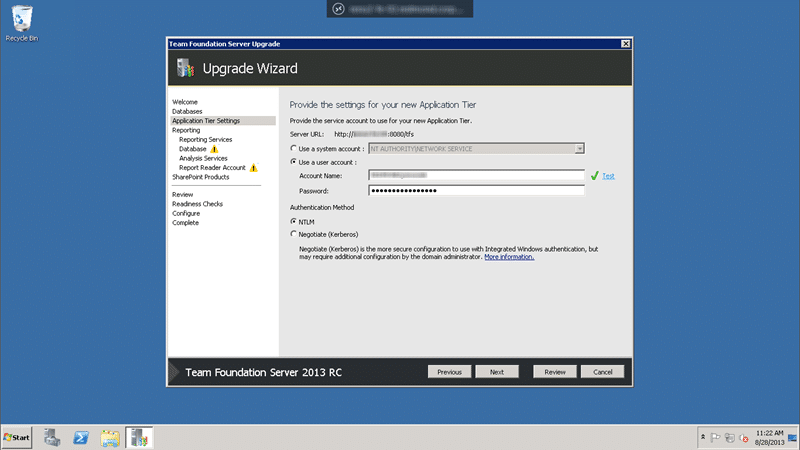The image size is (800, 450).
Task: Click the Cancel button
Action: tap(603, 372)
